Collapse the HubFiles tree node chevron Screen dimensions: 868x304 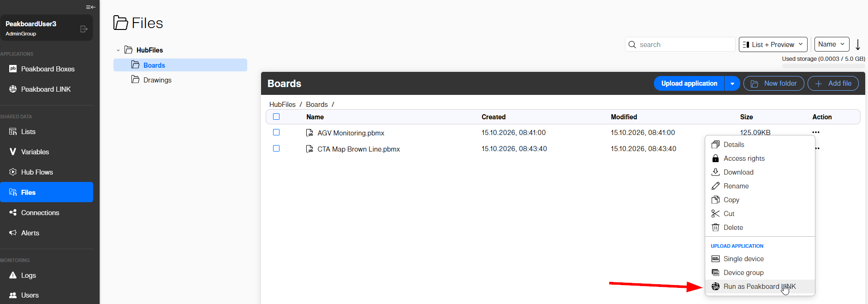tap(118, 50)
